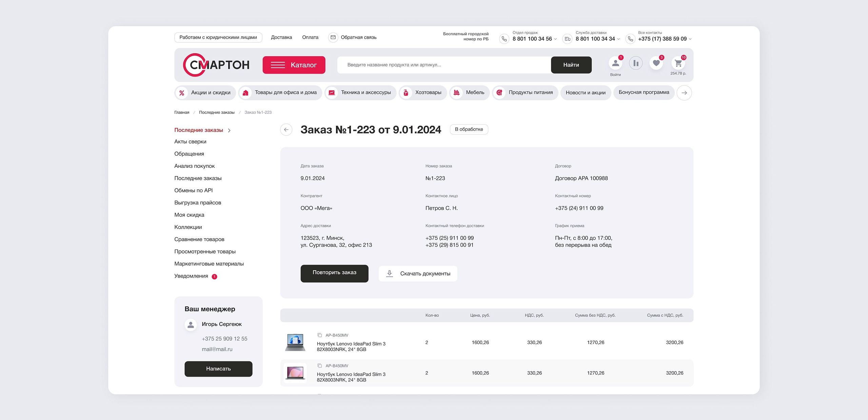Copy article code AP-B450MV of the first product
The image size is (868, 420).
coord(319,335)
